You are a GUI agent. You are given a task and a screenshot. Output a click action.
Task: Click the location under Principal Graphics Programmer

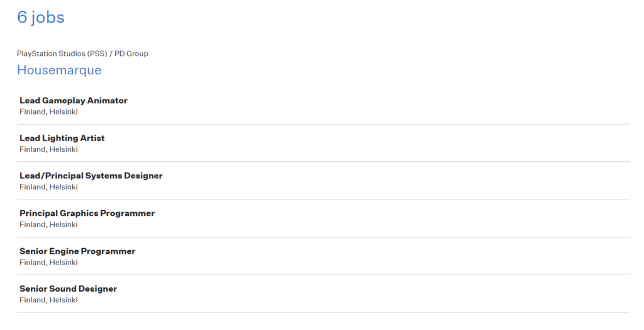click(48, 225)
